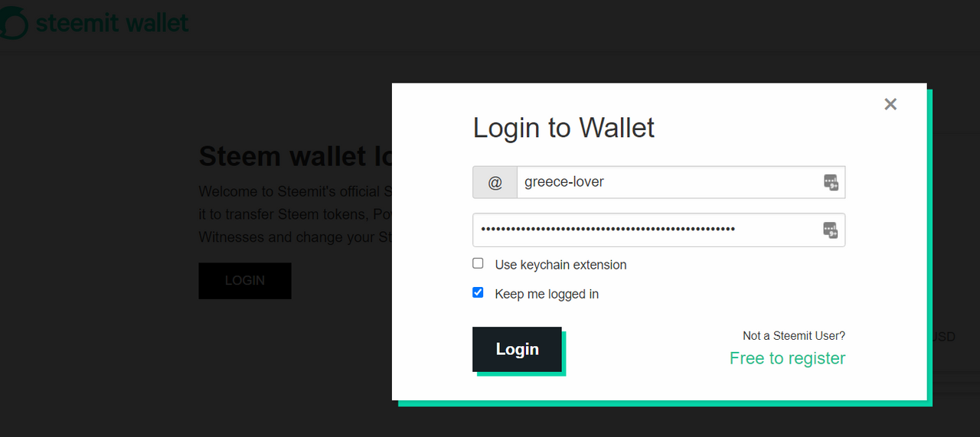Image resolution: width=980 pixels, height=437 pixels.
Task: Submit with the dark Login button
Action: [x=517, y=349]
